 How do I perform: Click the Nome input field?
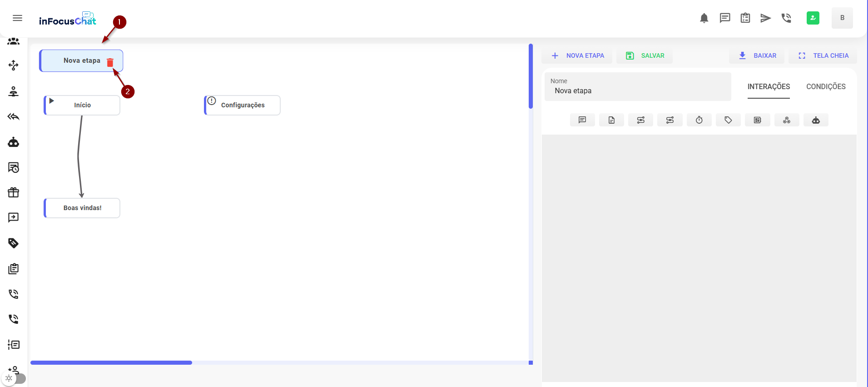(x=637, y=90)
